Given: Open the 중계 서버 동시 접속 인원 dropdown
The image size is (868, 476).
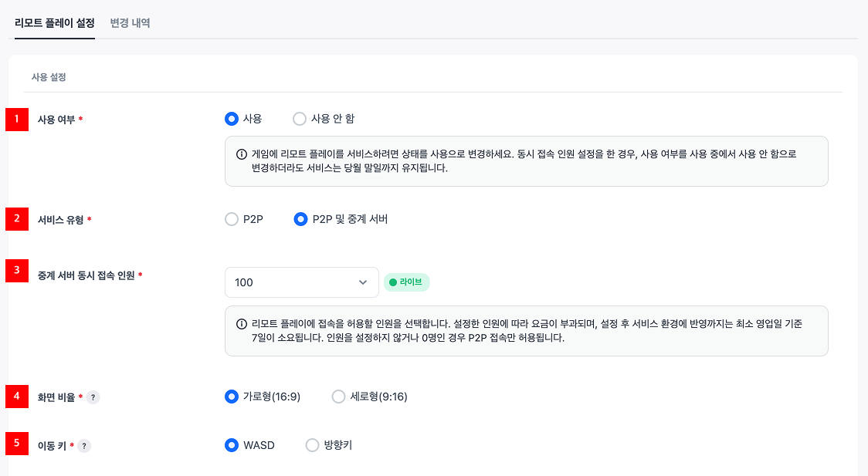Looking at the screenshot, I should coord(301,282).
